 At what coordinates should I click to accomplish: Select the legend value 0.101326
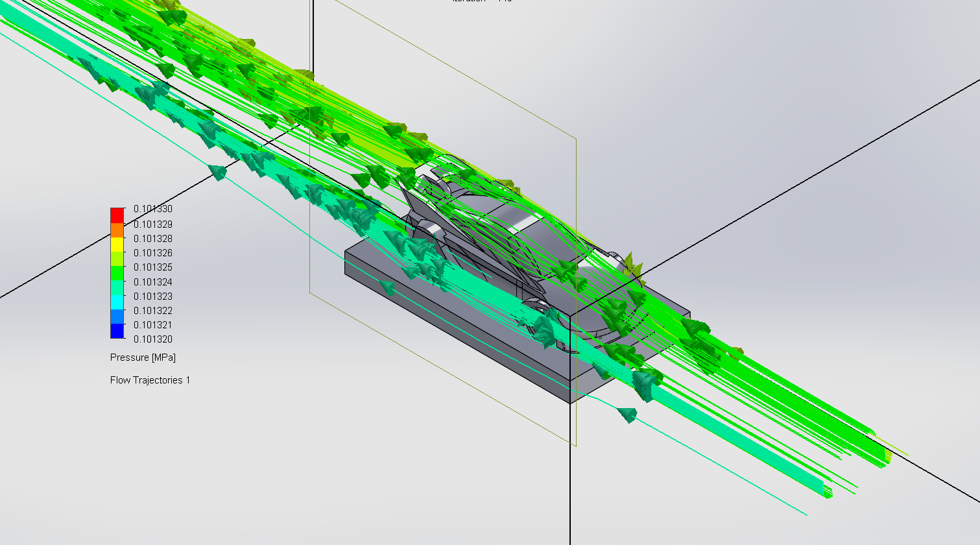click(x=153, y=253)
